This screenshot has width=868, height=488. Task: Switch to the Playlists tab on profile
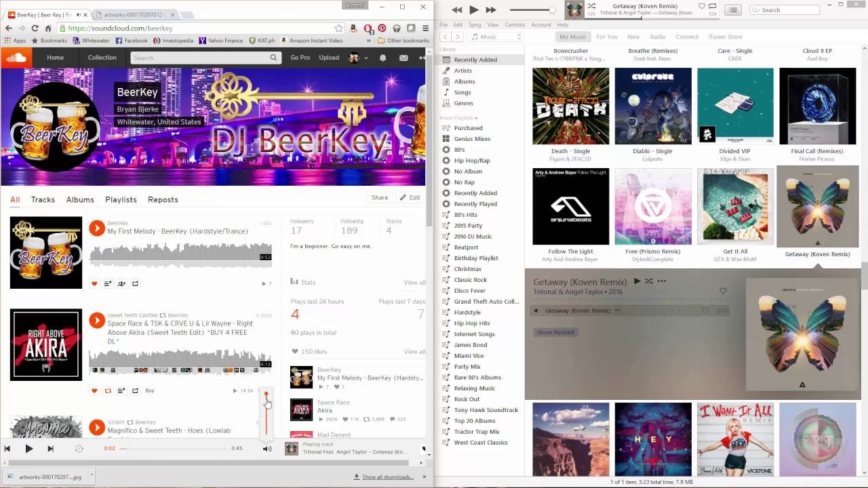tap(121, 200)
